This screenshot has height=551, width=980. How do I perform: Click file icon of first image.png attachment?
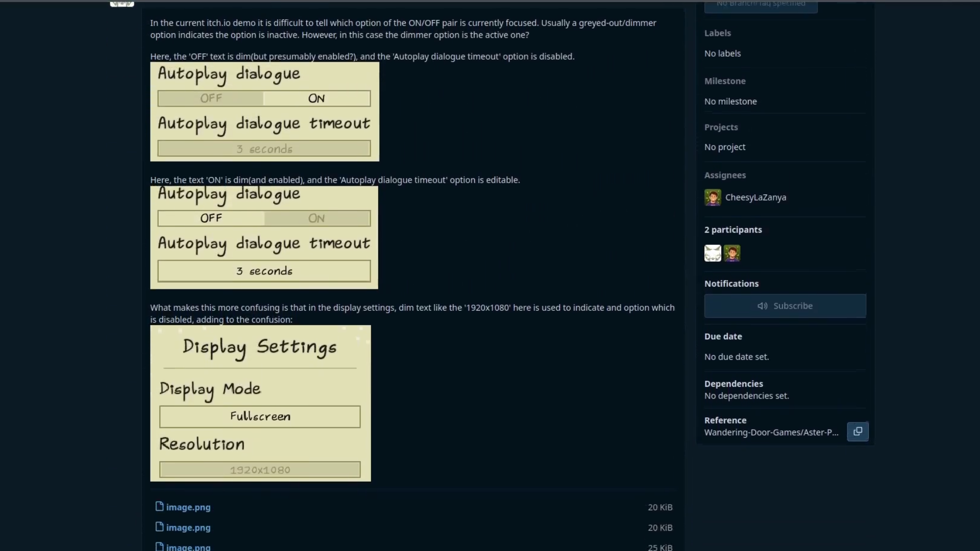pos(159,507)
